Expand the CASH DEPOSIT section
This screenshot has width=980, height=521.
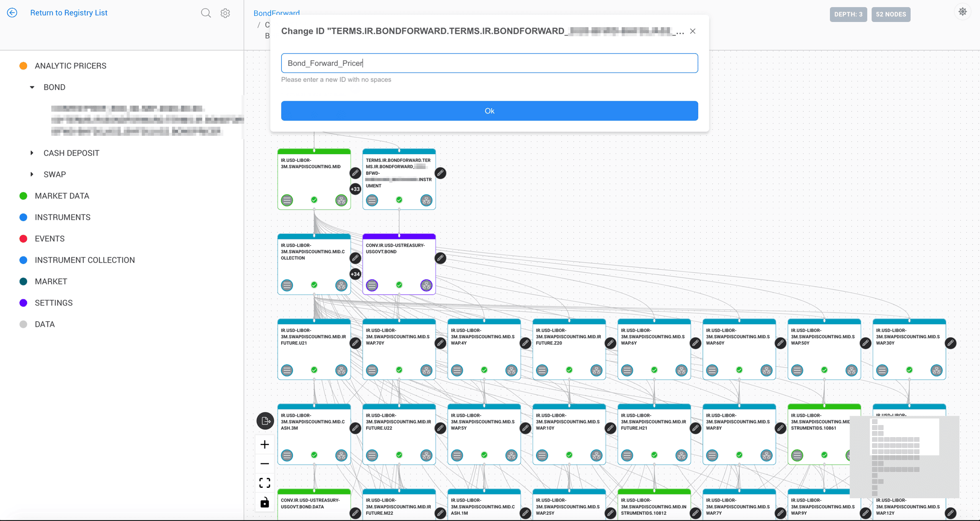click(31, 153)
